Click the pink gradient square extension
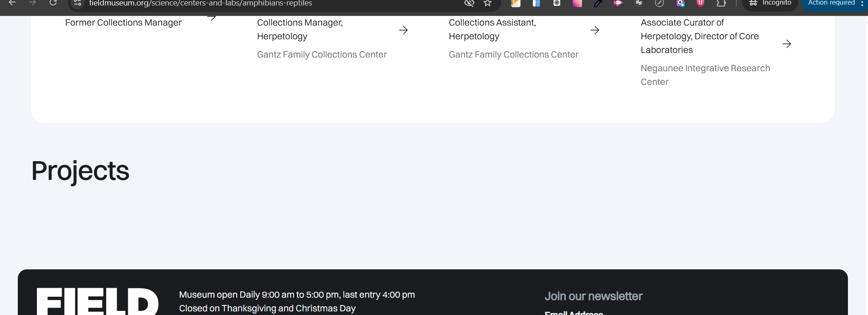 coord(577,3)
